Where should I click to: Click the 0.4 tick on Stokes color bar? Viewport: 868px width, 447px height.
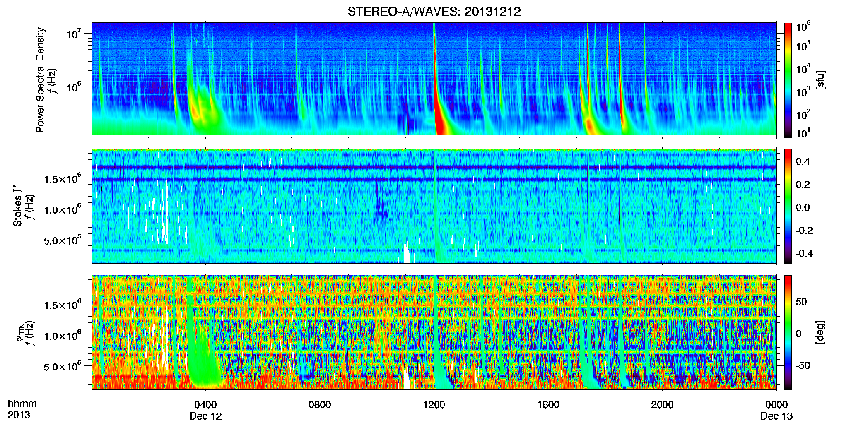click(x=803, y=162)
